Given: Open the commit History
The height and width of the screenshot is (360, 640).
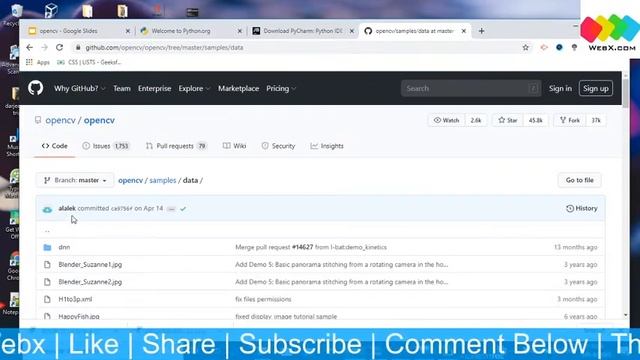Looking at the screenshot, I should (x=582, y=208).
